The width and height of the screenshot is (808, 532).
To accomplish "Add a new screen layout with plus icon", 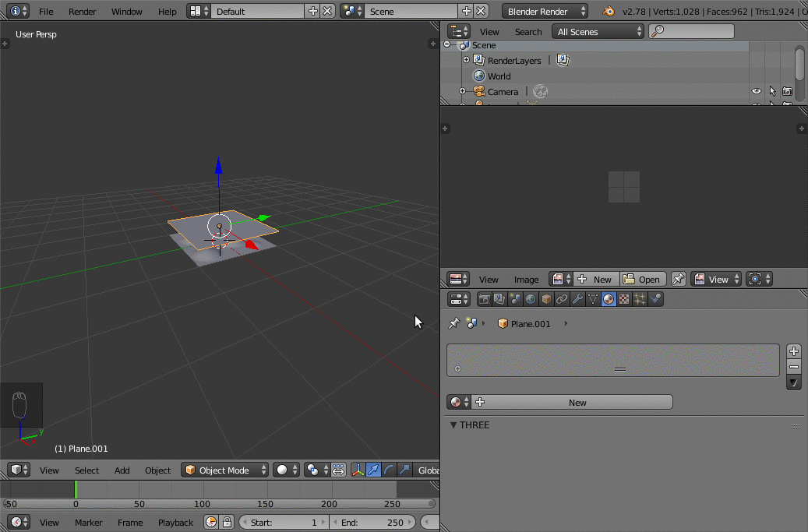I will tap(312, 12).
